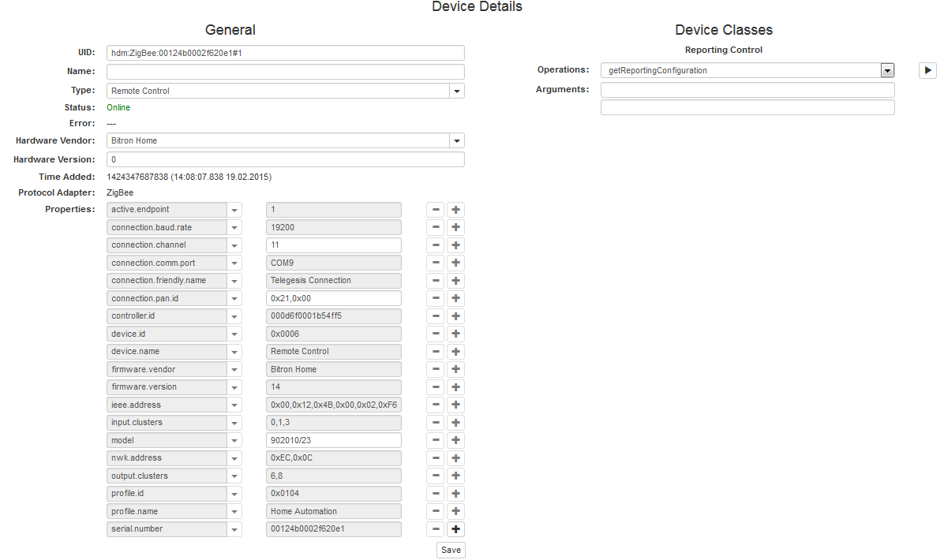Focus the first Arguments text field
Viewport: 944px width, 560px height.
coord(747,90)
